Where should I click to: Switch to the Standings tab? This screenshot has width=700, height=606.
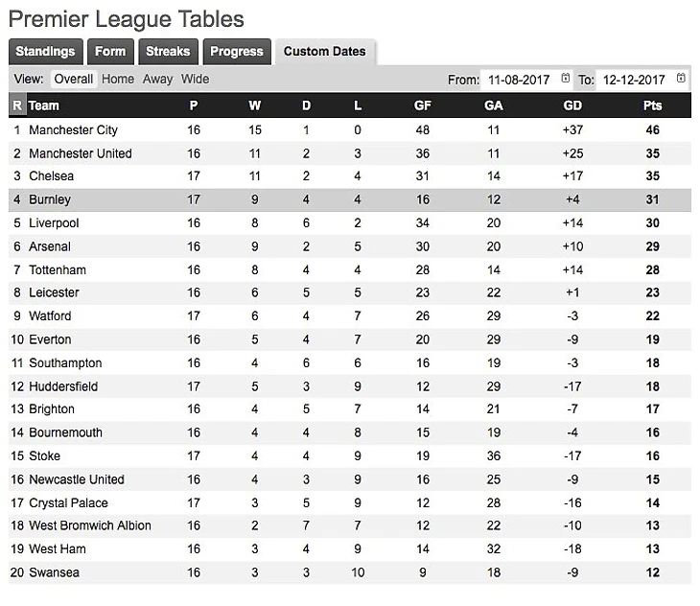point(45,52)
